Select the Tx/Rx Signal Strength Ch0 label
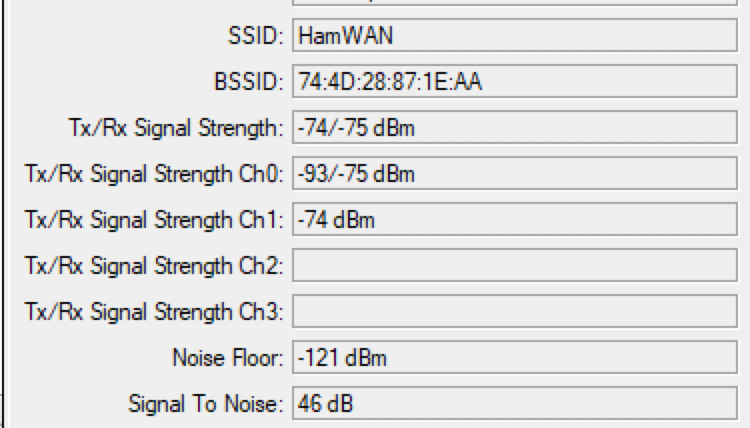 pos(155,174)
